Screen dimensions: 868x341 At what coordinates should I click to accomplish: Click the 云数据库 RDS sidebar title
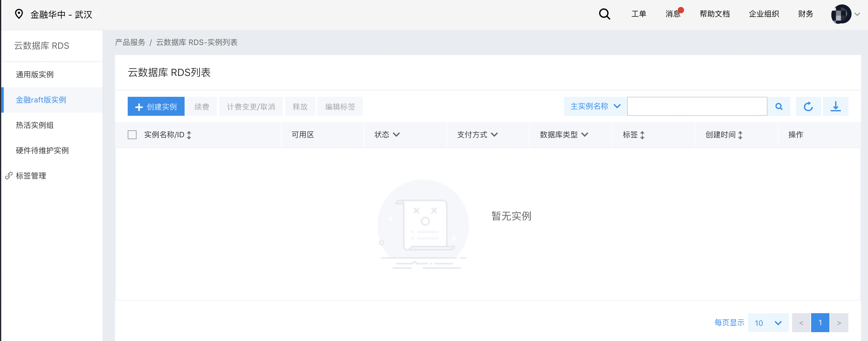42,46
